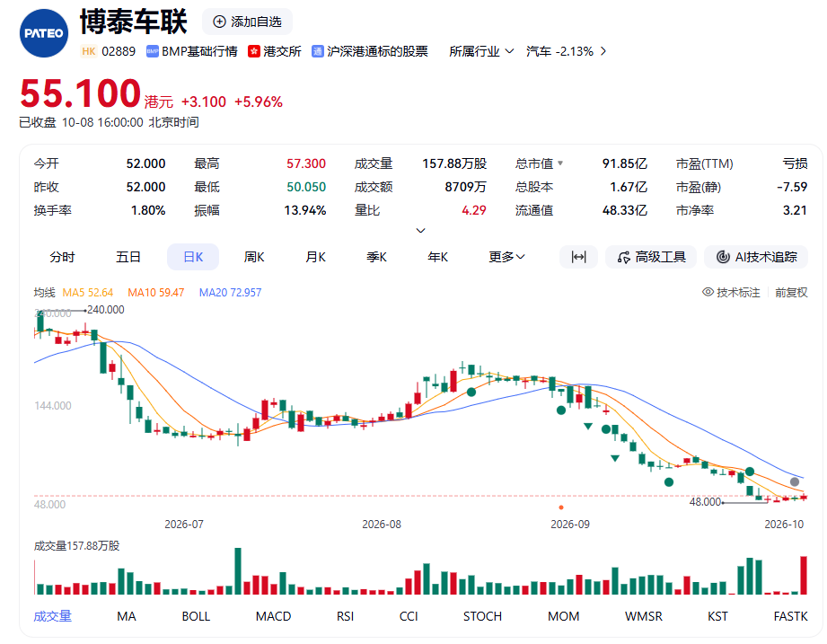
Task: Select the RSI indicator tab
Action: coord(346,616)
